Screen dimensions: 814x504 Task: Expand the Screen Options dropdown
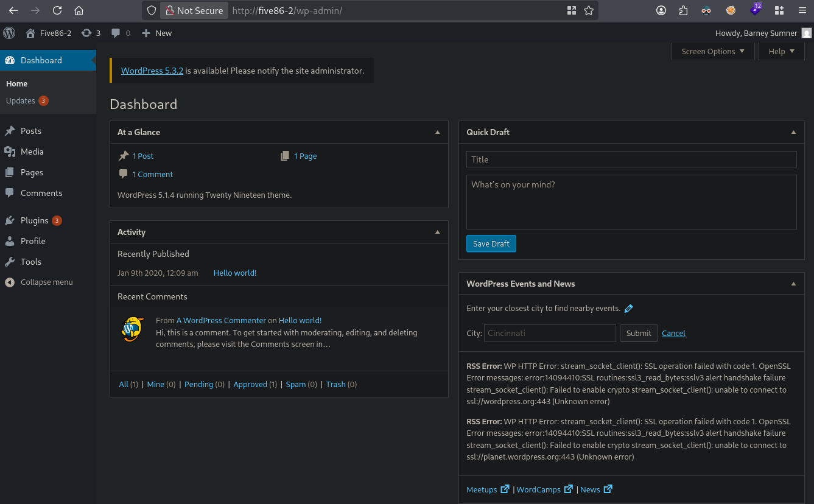point(713,51)
